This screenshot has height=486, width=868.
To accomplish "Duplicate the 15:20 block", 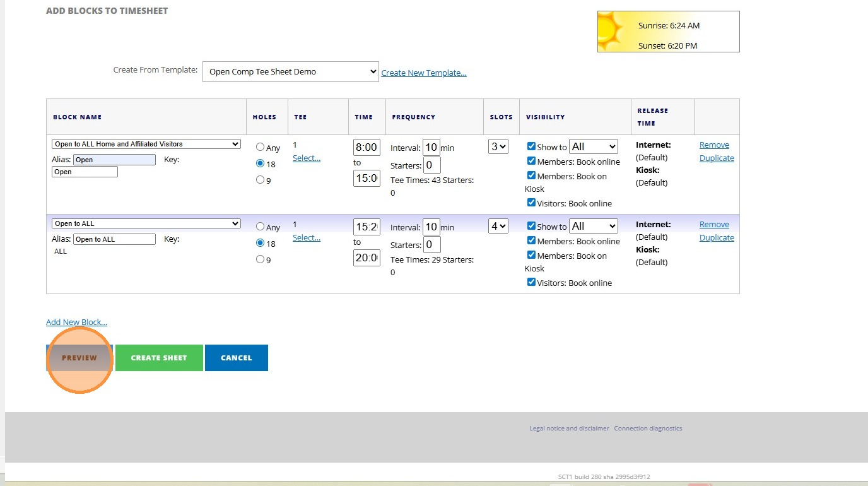I will 717,238.
